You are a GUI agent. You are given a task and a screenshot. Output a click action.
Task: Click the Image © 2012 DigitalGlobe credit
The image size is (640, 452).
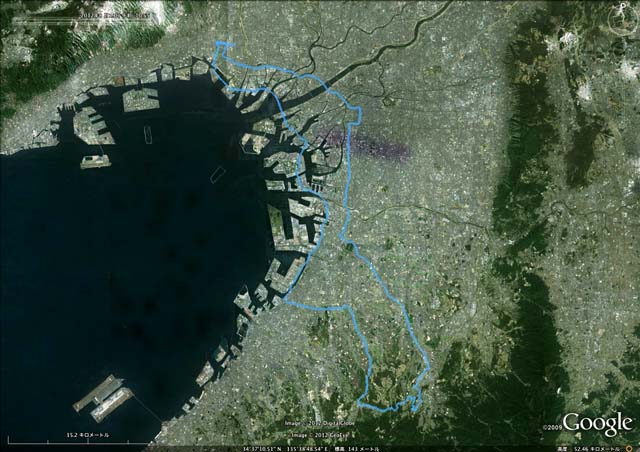click(x=320, y=423)
